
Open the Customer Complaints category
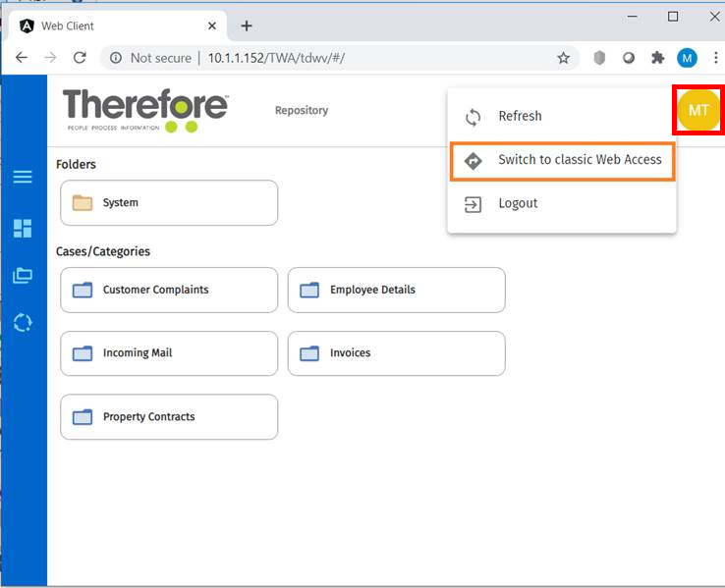point(169,291)
